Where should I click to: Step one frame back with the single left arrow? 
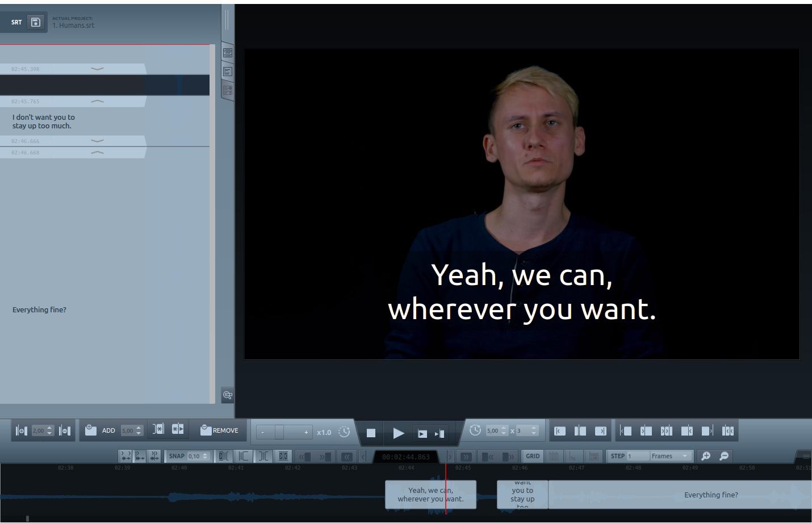point(364,456)
